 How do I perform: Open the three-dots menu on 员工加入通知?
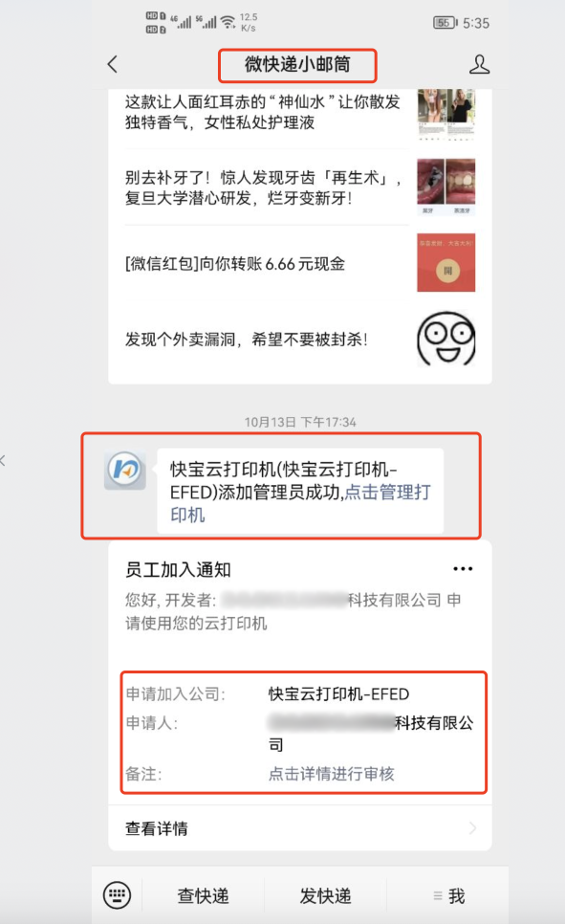(463, 569)
